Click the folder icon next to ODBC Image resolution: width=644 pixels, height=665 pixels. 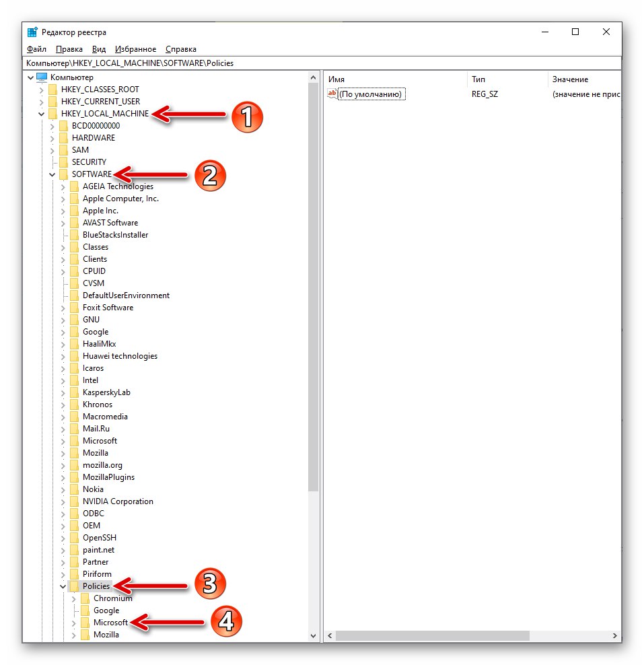(x=75, y=514)
